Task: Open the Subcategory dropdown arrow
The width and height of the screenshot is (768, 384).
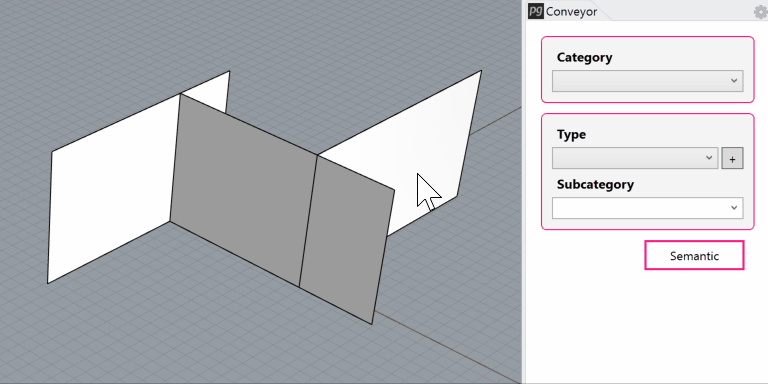Action: (x=734, y=208)
